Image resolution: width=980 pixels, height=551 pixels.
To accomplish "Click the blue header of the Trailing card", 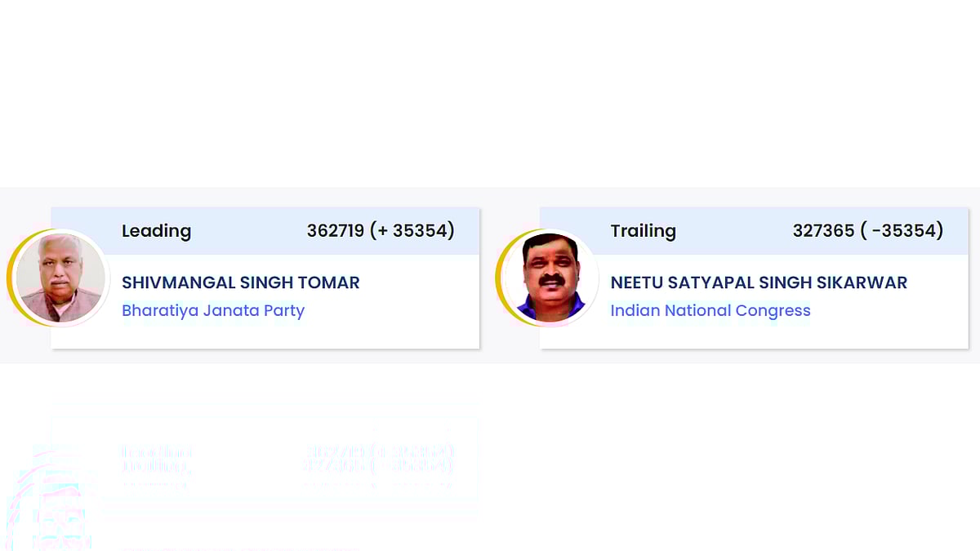I will (754, 231).
